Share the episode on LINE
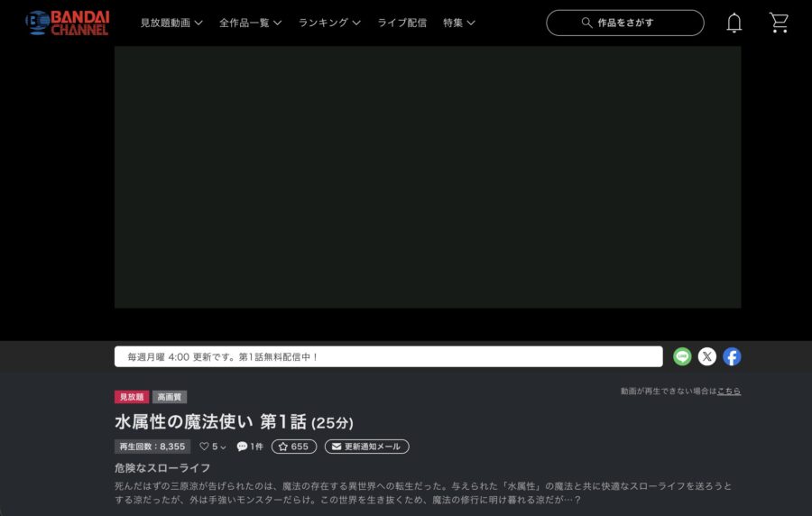 pyautogui.click(x=682, y=356)
